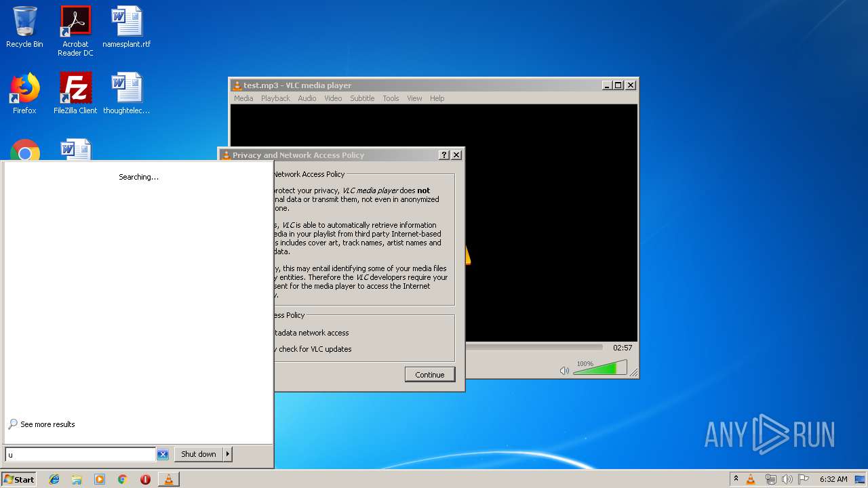Image resolution: width=868 pixels, height=488 pixels.
Task: Click the Start button
Action: tap(18, 479)
